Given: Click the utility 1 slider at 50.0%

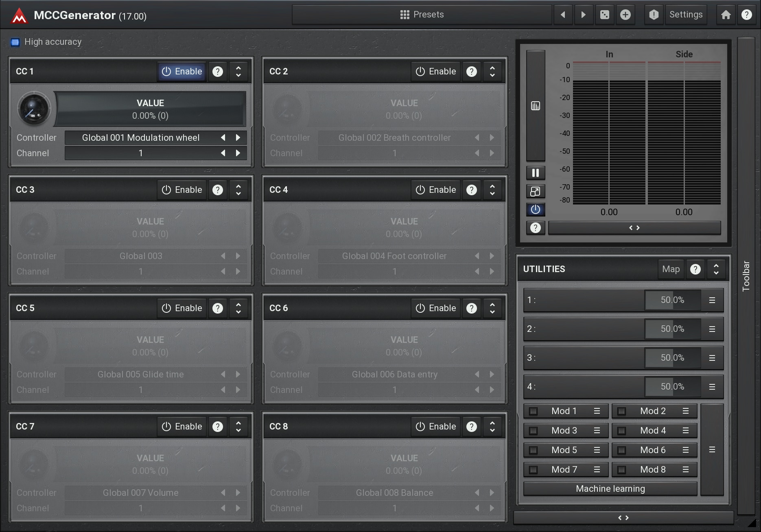Looking at the screenshot, I should click(672, 300).
